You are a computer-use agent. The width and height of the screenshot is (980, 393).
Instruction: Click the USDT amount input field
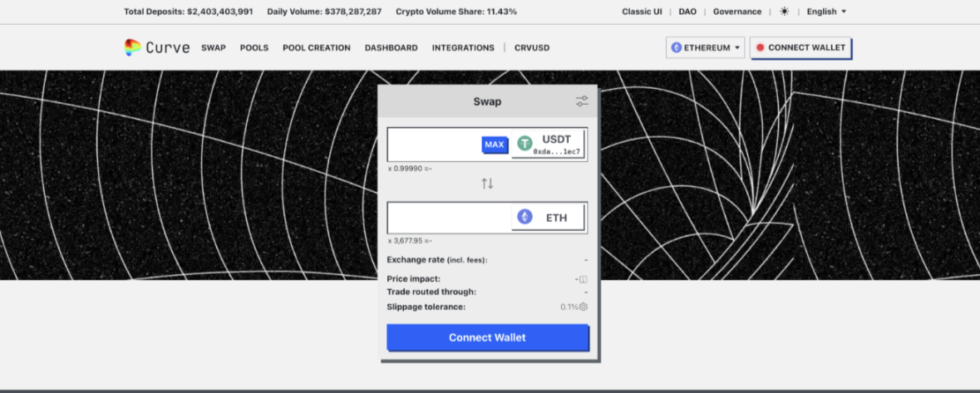(x=434, y=145)
